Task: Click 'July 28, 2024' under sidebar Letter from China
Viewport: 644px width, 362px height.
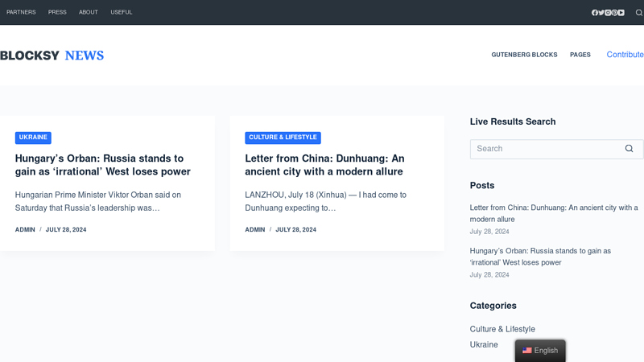Action: click(489, 232)
